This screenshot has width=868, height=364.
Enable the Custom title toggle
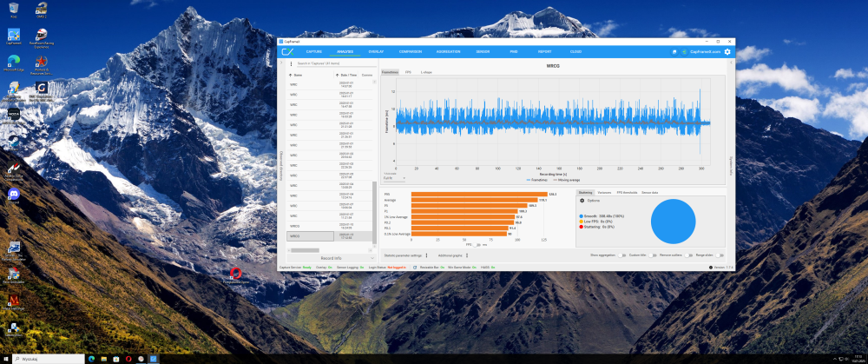(653, 255)
